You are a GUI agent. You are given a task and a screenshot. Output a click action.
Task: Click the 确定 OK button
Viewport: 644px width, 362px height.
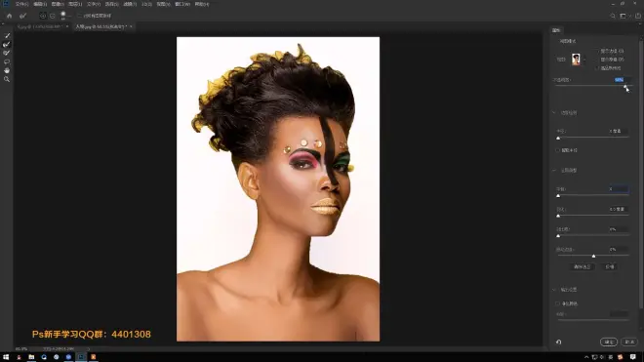609,342
